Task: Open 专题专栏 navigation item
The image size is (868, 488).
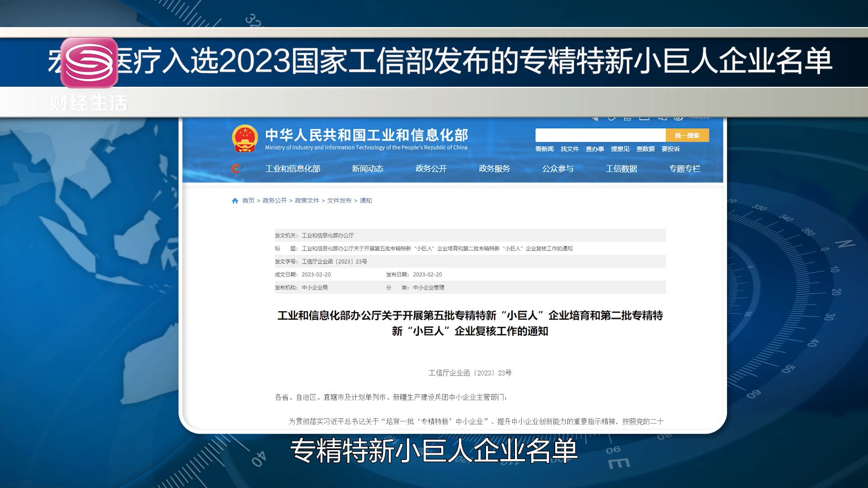Action: pyautogui.click(x=684, y=169)
